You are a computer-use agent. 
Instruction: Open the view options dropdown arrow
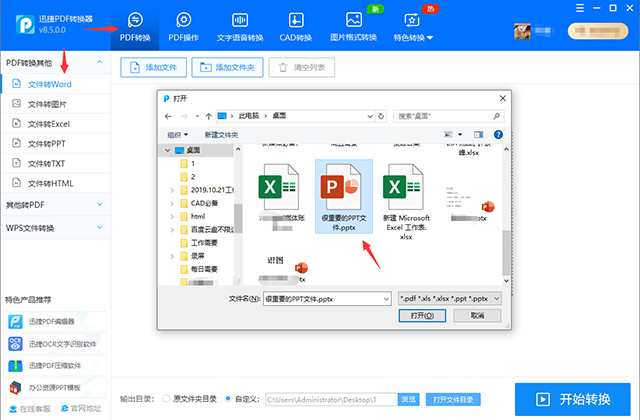[460, 134]
